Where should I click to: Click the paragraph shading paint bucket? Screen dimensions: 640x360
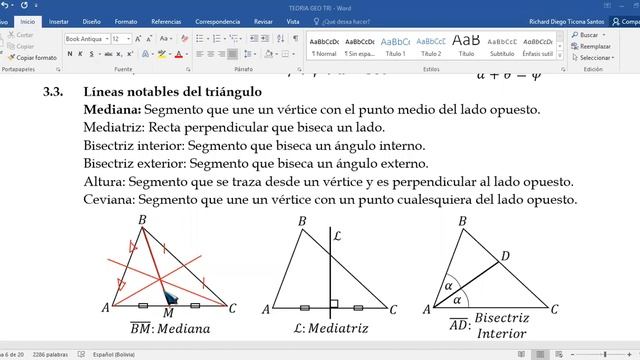(x=269, y=54)
